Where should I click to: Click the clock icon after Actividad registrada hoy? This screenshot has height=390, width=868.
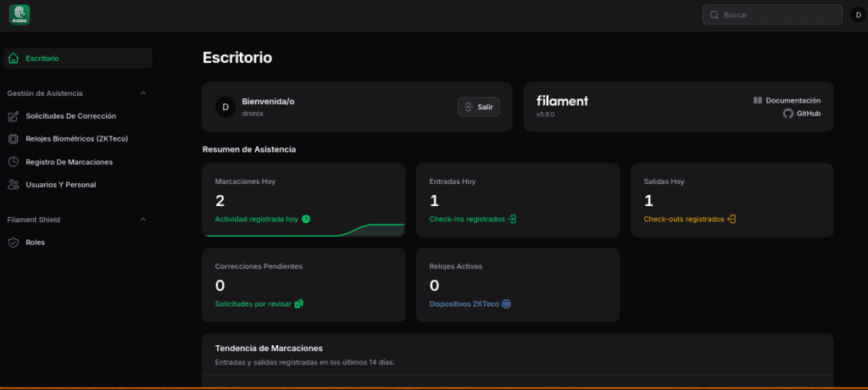(305, 219)
